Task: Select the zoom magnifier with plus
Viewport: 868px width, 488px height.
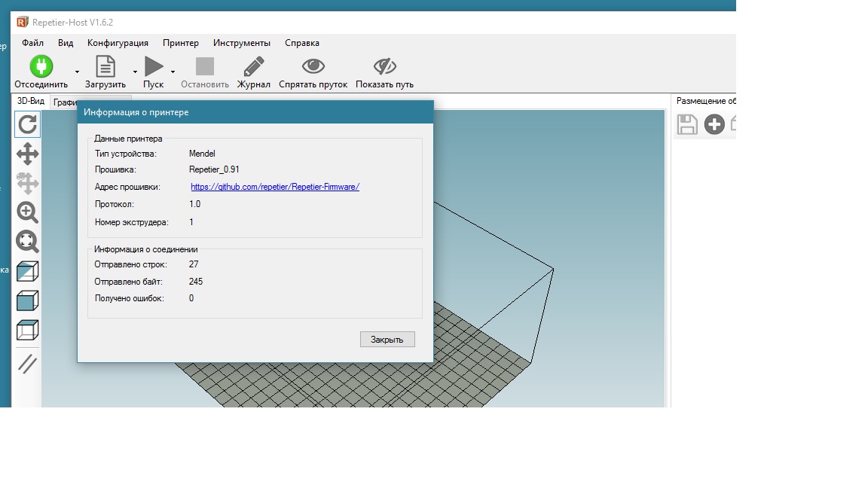Action: [28, 212]
